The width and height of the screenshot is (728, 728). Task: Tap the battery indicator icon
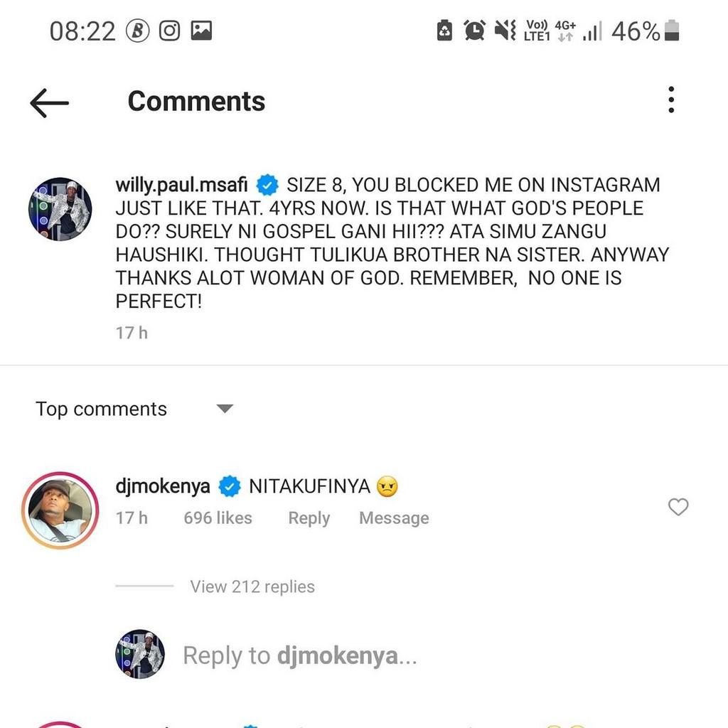(x=672, y=31)
